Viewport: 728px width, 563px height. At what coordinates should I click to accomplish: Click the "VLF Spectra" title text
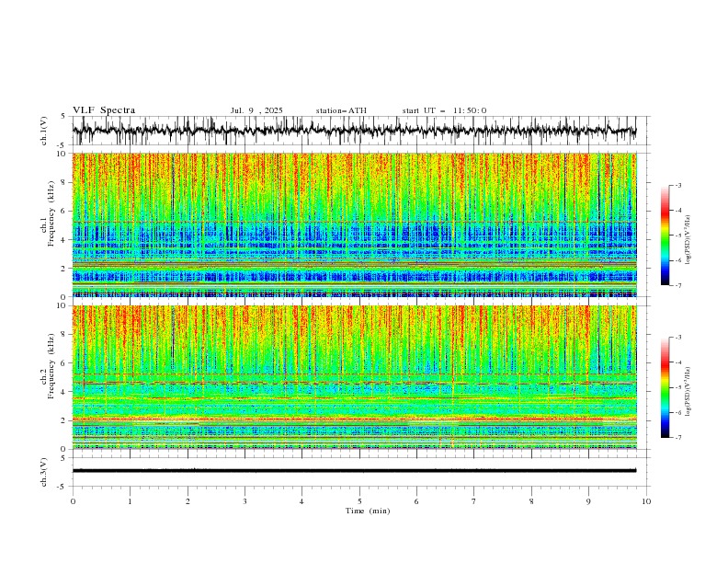pyautogui.click(x=104, y=110)
